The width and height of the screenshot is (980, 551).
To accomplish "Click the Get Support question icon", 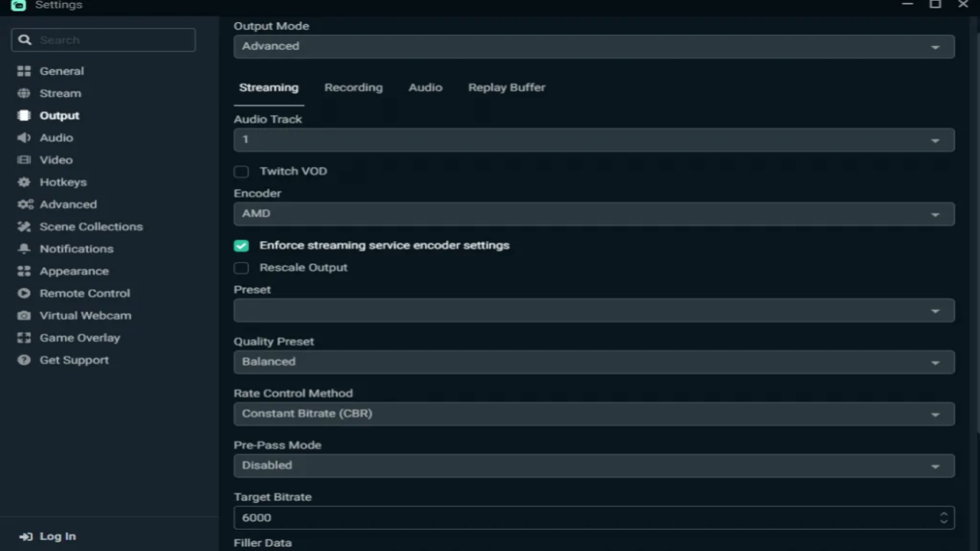I will pyautogui.click(x=24, y=360).
